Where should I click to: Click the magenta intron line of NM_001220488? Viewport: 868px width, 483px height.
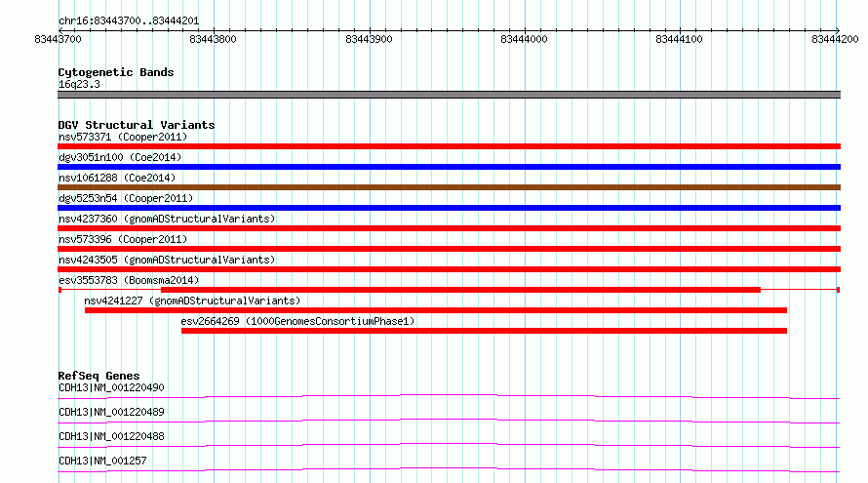[449, 444]
